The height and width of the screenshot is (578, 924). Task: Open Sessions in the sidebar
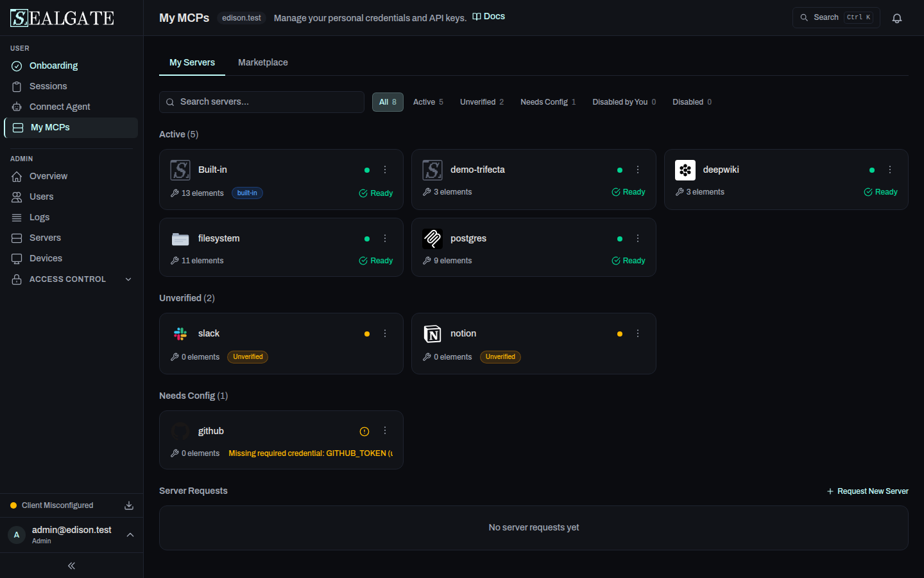pyautogui.click(x=71, y=86)
